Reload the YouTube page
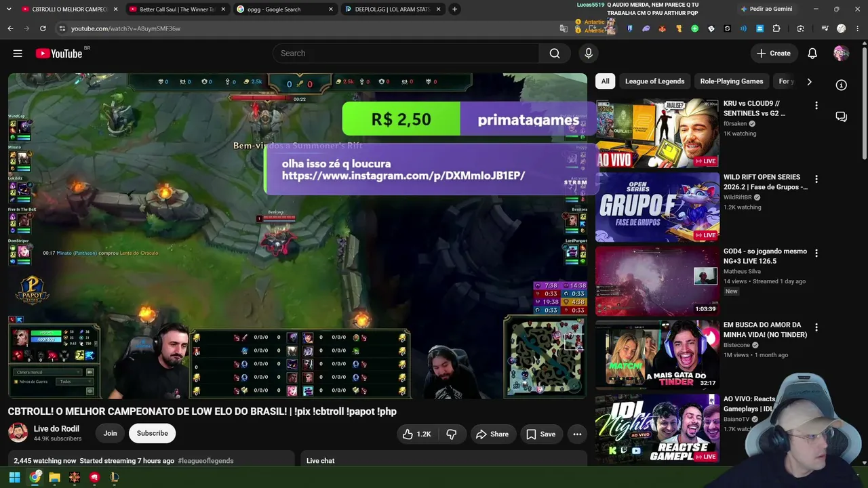Screen dimensions: 868x488 [x=43, y=28]
